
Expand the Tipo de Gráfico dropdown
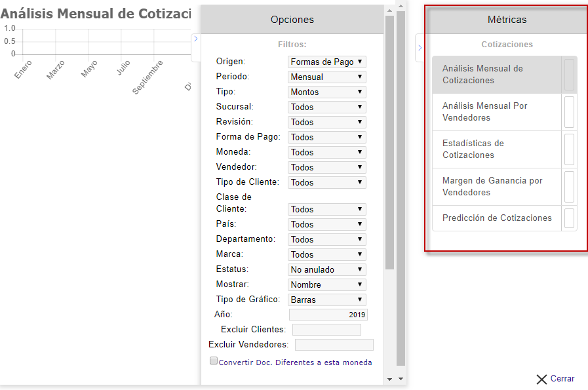coord(326,300)
